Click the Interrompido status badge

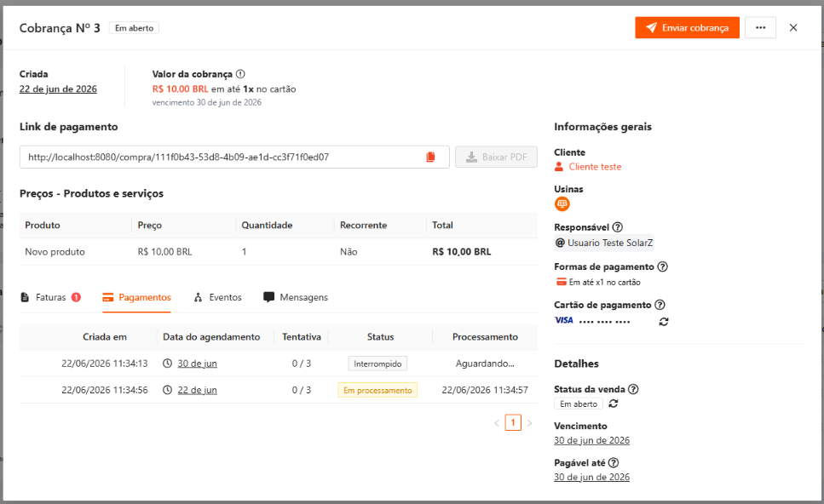377,364
